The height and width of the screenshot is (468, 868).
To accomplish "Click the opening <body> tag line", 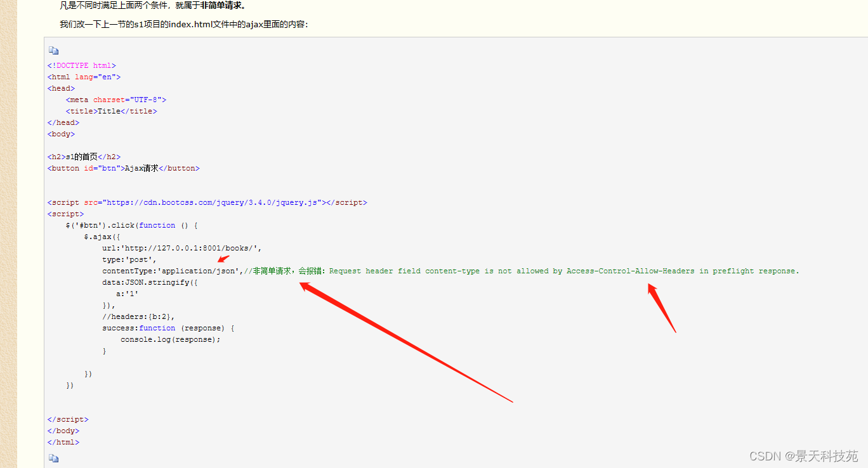I will click(x=61, y=134).
